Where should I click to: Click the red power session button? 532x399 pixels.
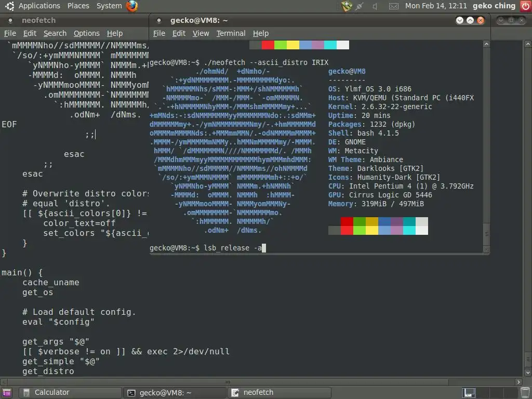tap(526, 6)
